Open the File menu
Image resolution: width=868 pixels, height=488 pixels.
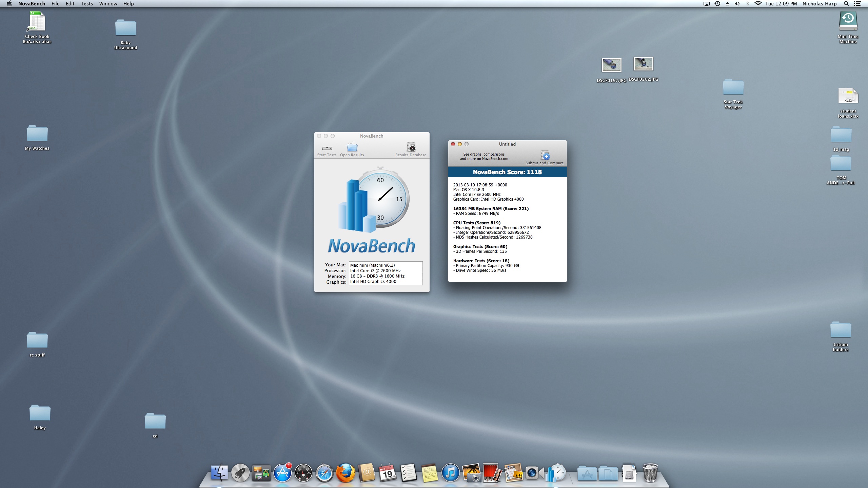[55, 4]
